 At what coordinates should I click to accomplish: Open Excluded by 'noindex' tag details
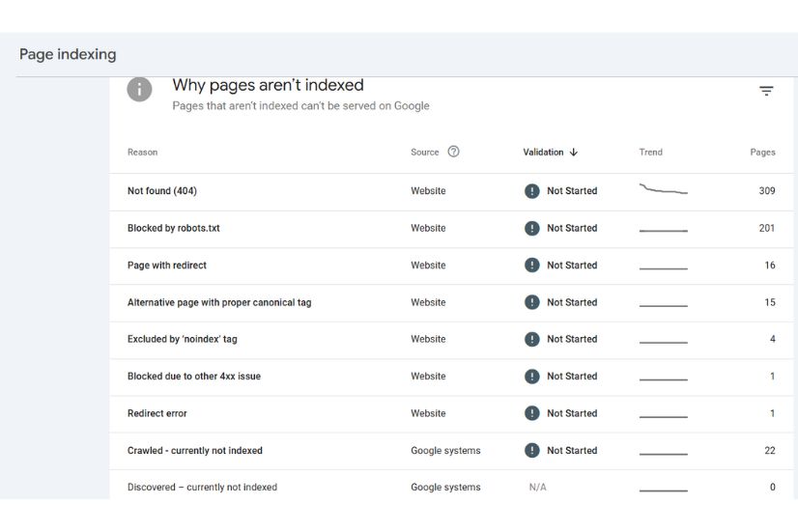click(x=182, y=340)
